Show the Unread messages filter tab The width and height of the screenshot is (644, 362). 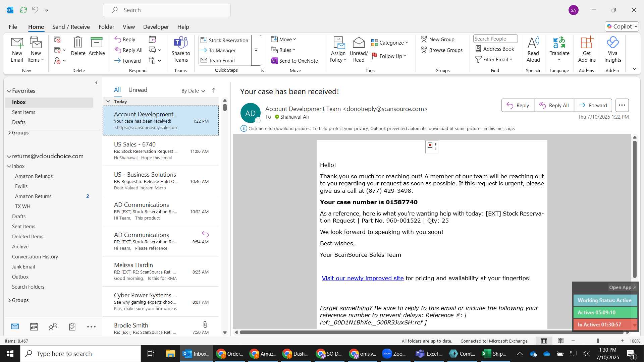click(138, 90)
